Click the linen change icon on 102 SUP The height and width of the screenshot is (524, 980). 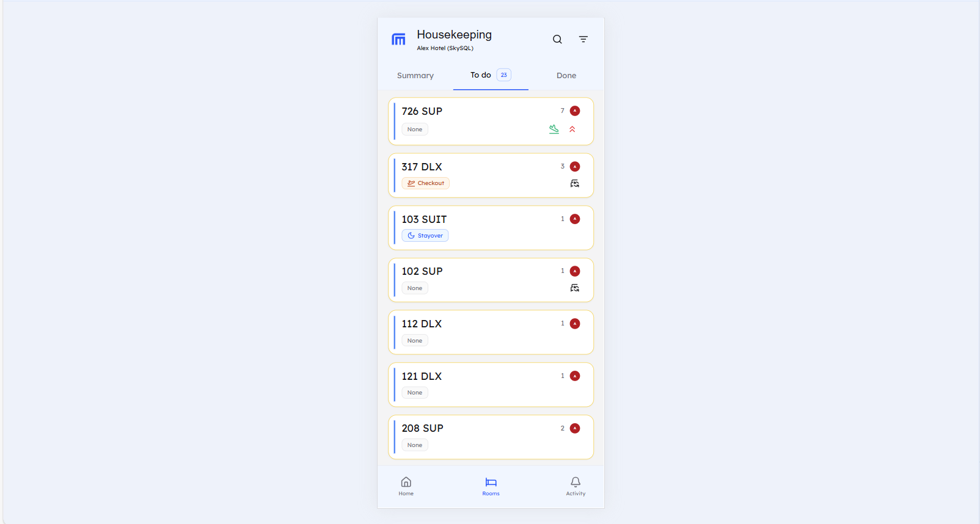574,288
